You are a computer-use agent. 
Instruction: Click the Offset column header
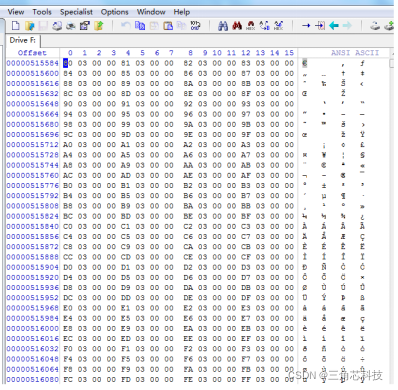(32, 53)
